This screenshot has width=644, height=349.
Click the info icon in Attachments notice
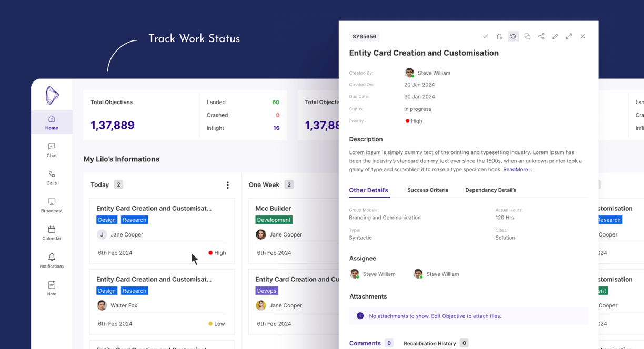coord(360,316)
